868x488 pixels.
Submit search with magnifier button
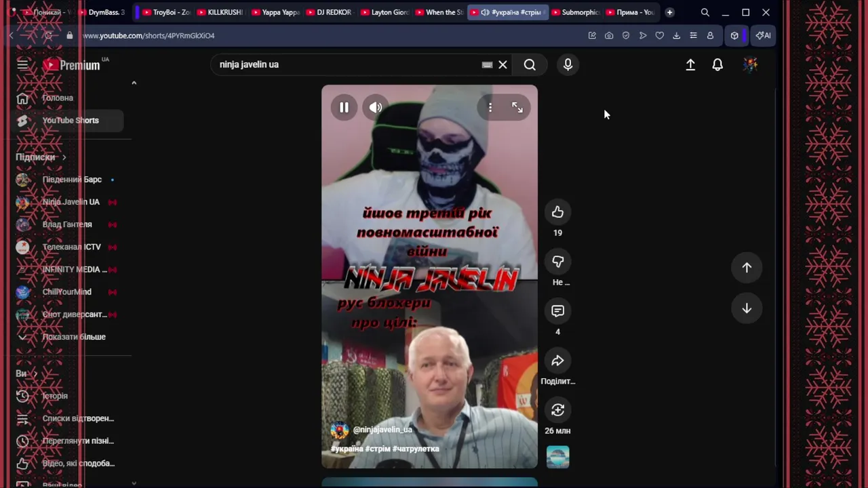coord(530,64)
